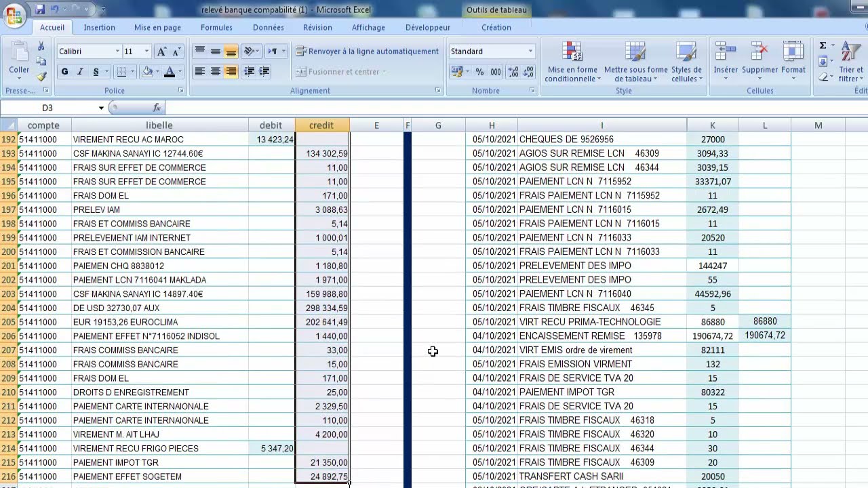Open the font color dropdown arrow
The image size is (868, 488).
point(180,72)
